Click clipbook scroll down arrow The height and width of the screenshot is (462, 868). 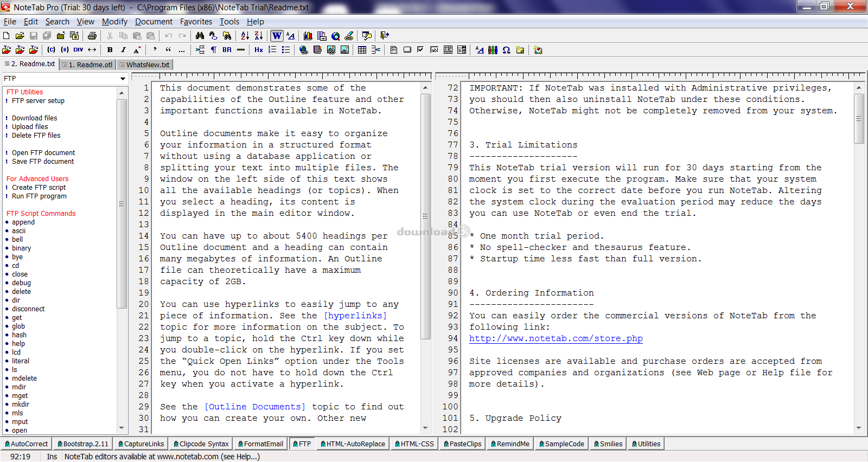(x=122, y=428)
